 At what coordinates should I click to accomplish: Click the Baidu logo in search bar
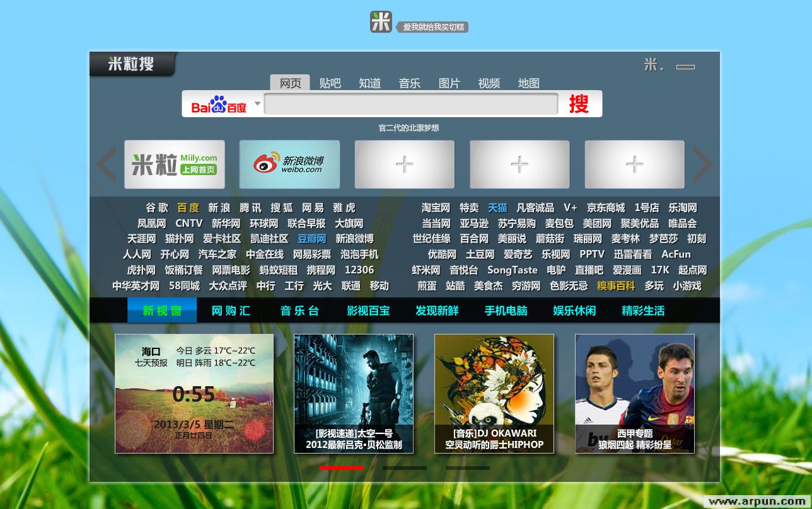click(219, 105)
